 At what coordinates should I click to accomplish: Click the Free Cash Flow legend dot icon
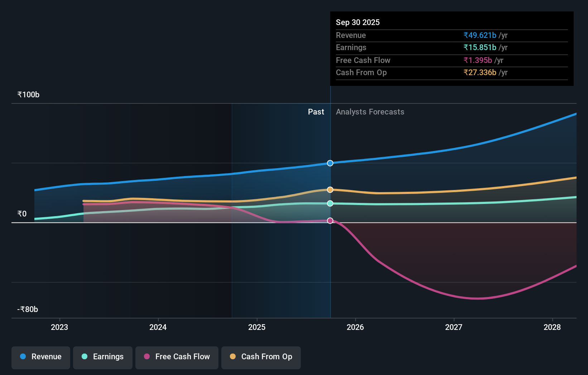point(146,356)
